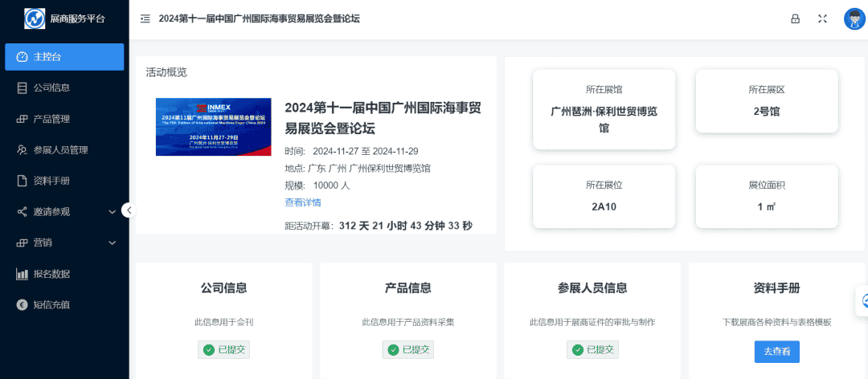Collapse sidebar with the round chevron handle
The height and width of the screenshot is (379, 868).
coord(129,210)
